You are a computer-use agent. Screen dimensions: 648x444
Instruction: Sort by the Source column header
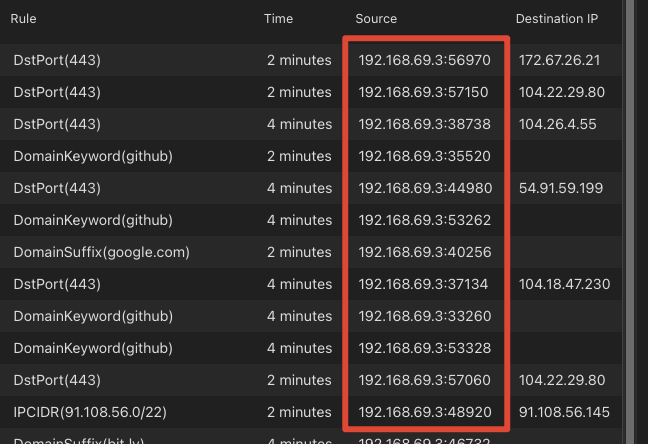376,19
